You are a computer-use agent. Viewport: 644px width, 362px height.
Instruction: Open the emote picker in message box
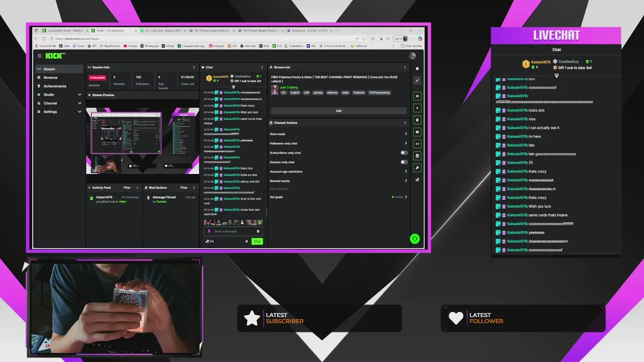click(258, 231)
